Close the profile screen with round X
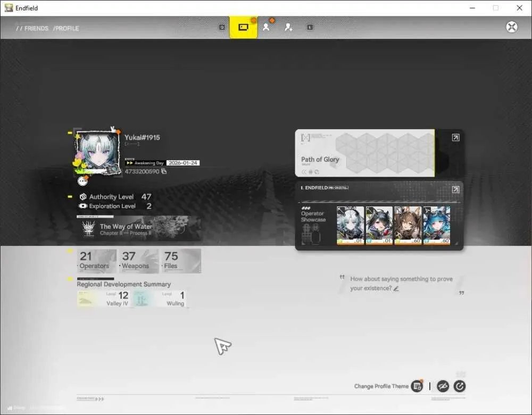 coord(512,27)
